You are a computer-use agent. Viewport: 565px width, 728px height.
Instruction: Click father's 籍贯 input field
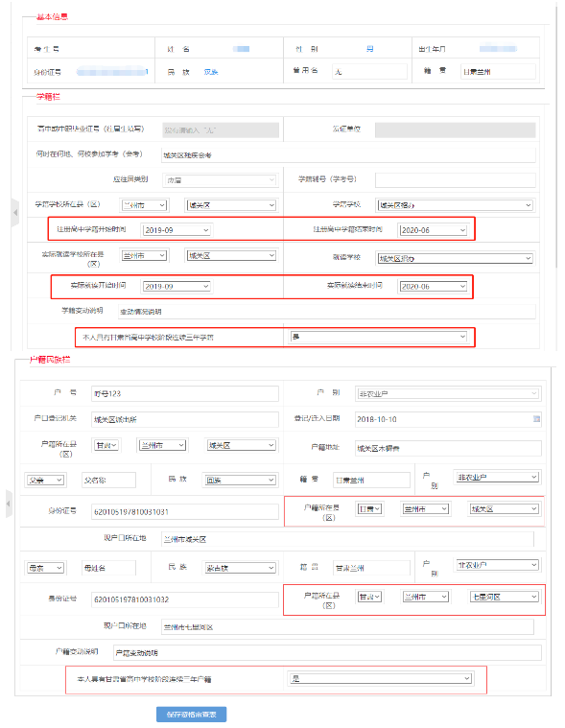click(x=371, y=481)
